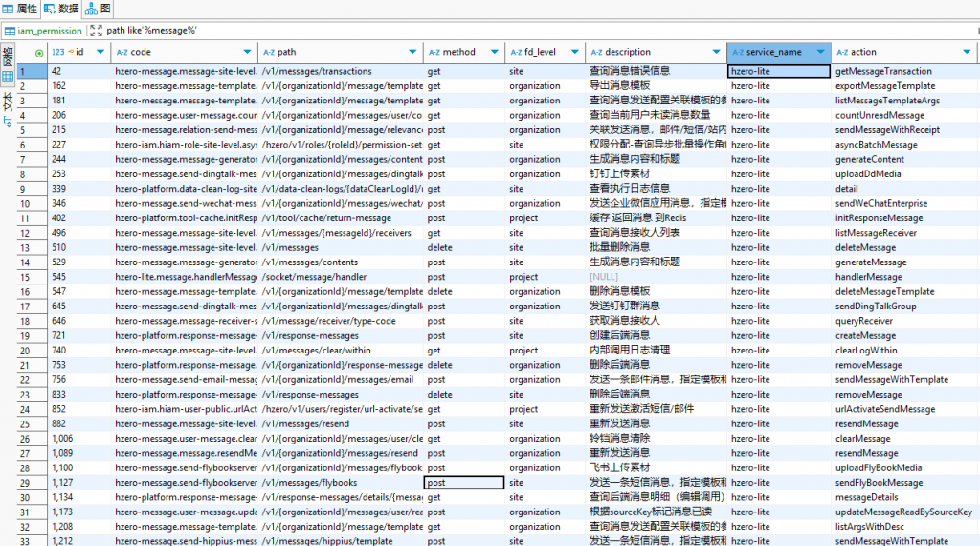Click the fd_level column header

541,52
